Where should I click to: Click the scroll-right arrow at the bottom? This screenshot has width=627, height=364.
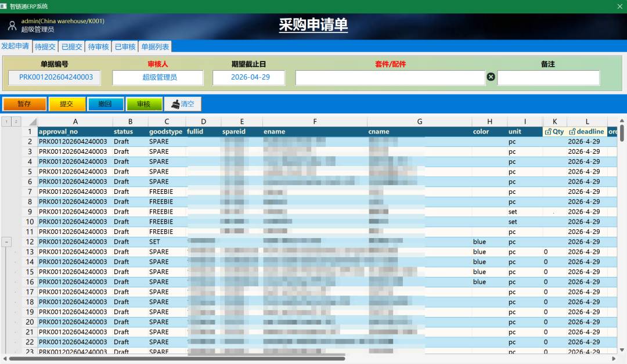click(614, 358)
